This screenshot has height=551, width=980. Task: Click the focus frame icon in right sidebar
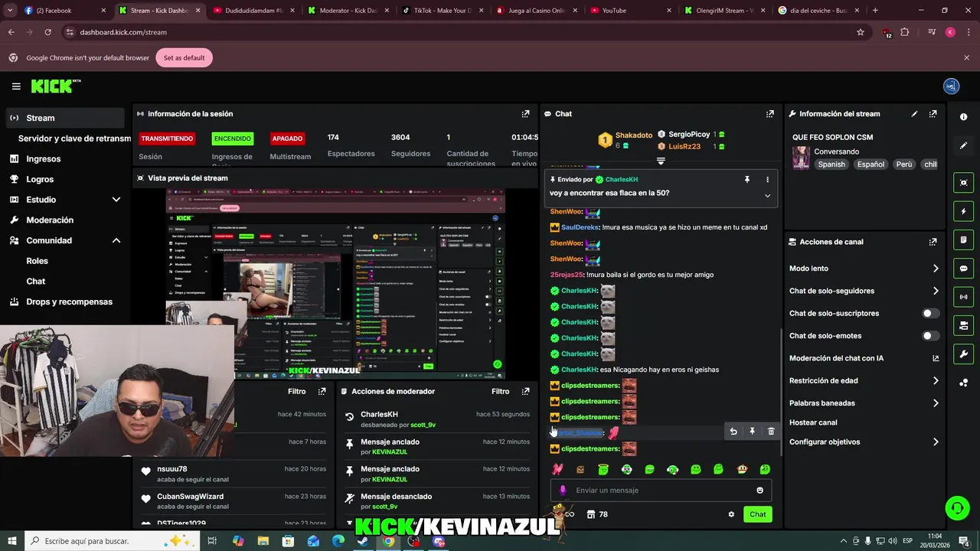coord(964,182)
